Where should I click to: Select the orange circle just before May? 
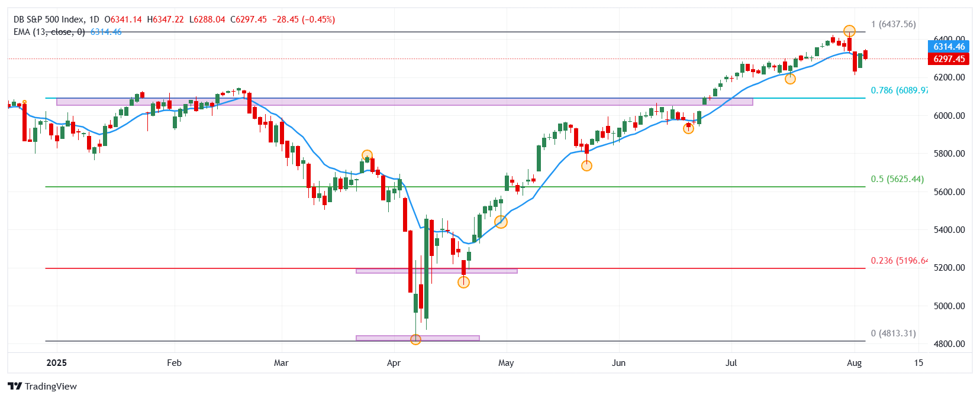[x=501, y=222]
